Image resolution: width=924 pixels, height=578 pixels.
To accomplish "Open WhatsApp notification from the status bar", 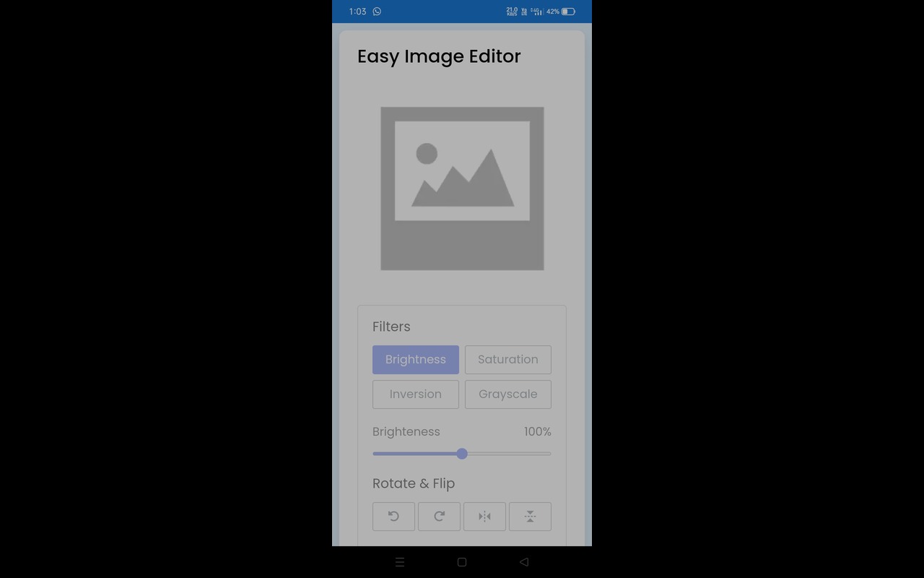I will [x=376, y=11].
